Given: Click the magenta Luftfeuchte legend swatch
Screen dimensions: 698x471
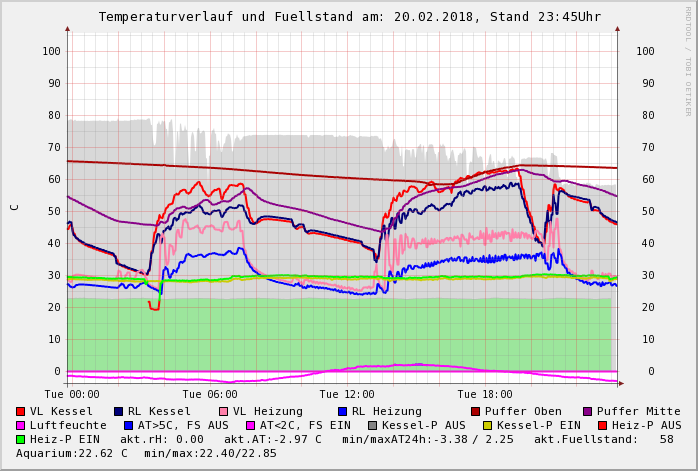Looking at the screenshot, I should click(21, 425).
